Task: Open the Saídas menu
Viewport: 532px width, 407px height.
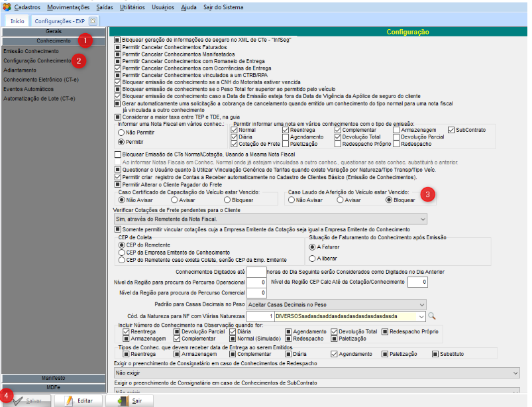Action: point(105,7)
